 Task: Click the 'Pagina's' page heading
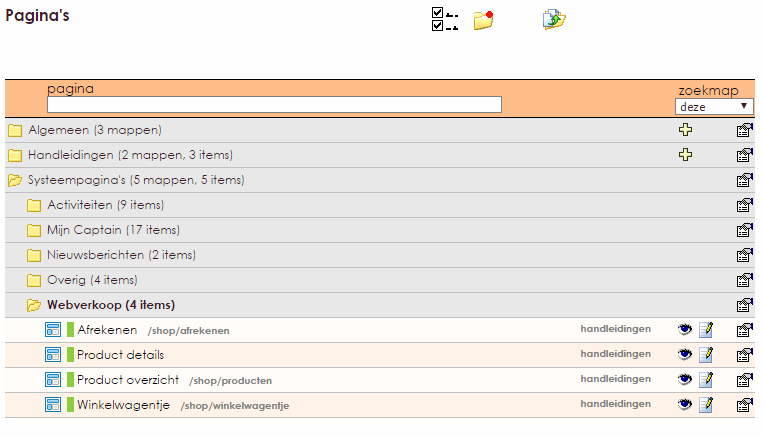pyautogui.click(x=37, y=16)
